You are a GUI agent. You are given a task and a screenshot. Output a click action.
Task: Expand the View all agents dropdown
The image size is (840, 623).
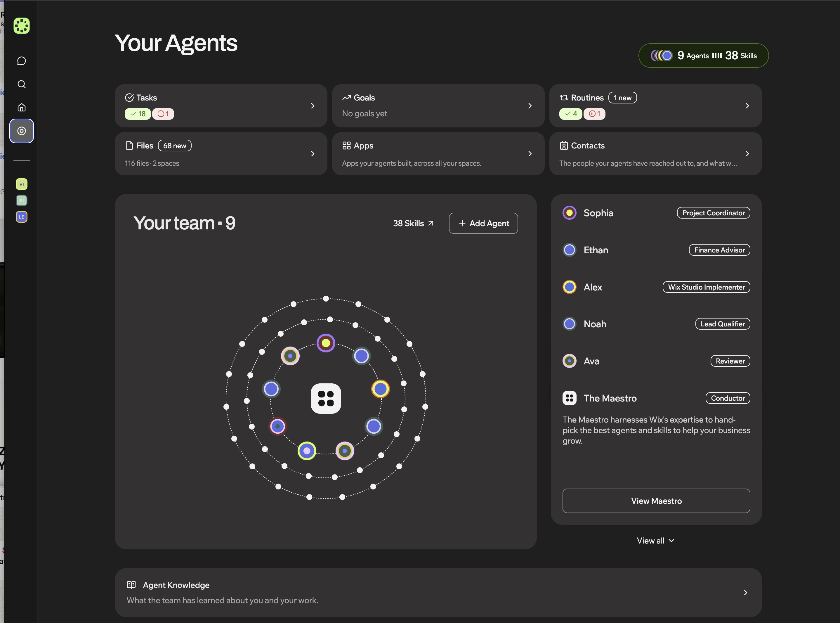click(656, 541)
